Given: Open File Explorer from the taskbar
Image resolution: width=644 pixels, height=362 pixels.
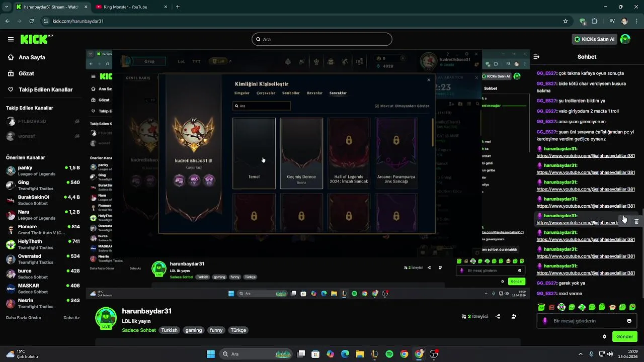Looking at the screenshot, I should [x=360, y=354].
